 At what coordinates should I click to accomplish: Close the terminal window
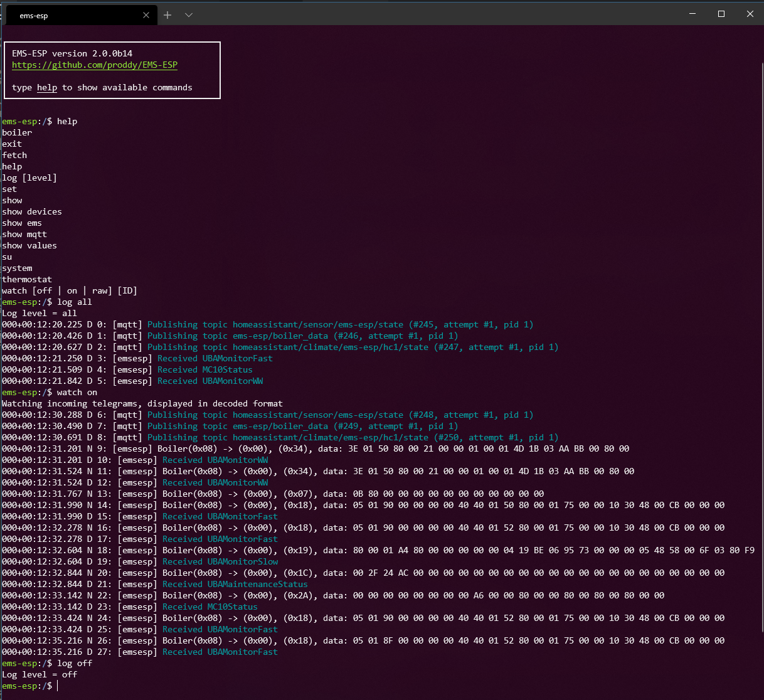pyautogui.click(x=750, y=14)
